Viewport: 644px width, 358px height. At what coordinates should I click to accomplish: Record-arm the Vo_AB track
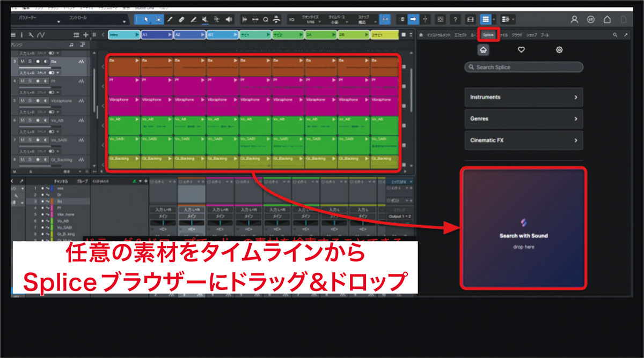pos(38,121)
